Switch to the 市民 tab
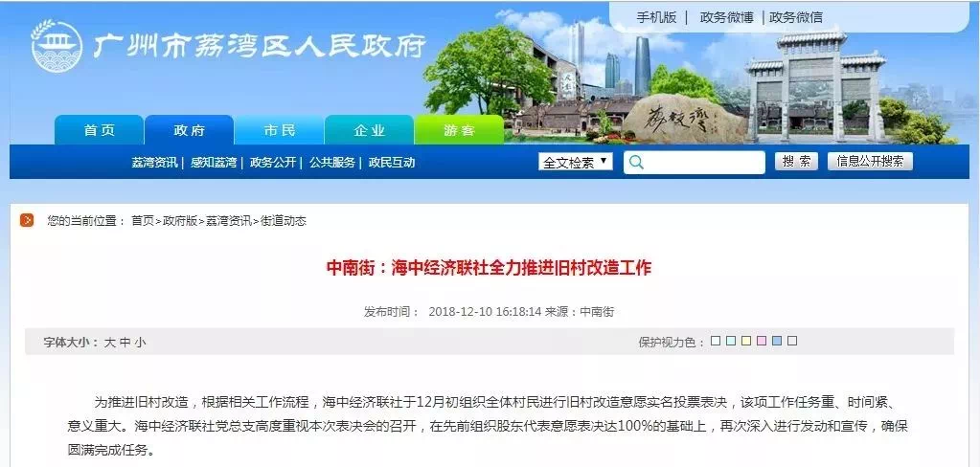Image resolution: width=980 pixels, height=467 pixels. 280,130
